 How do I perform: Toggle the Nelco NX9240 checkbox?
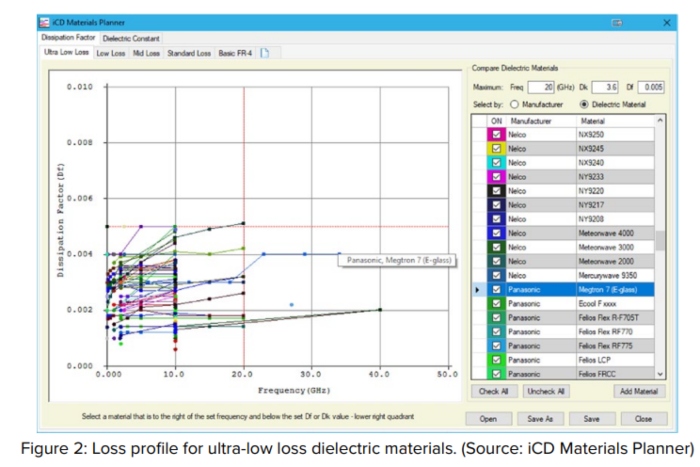point(496,163)
